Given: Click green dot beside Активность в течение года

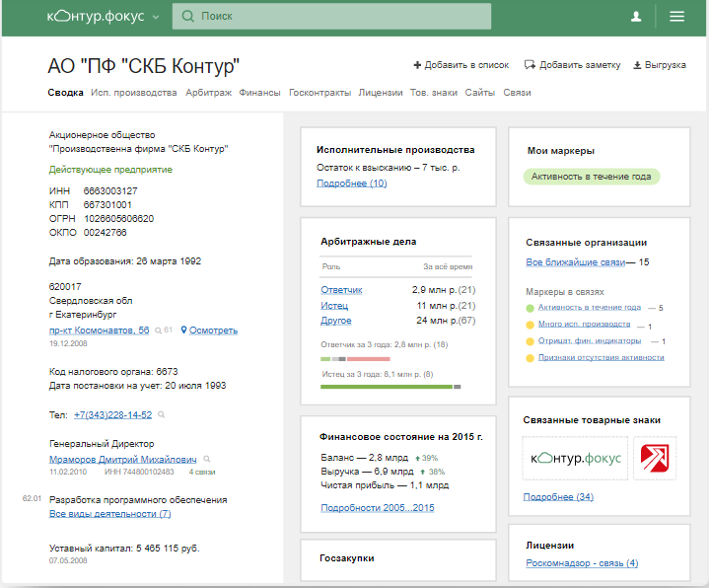Looking at the screenshot, I should [531, 309].
